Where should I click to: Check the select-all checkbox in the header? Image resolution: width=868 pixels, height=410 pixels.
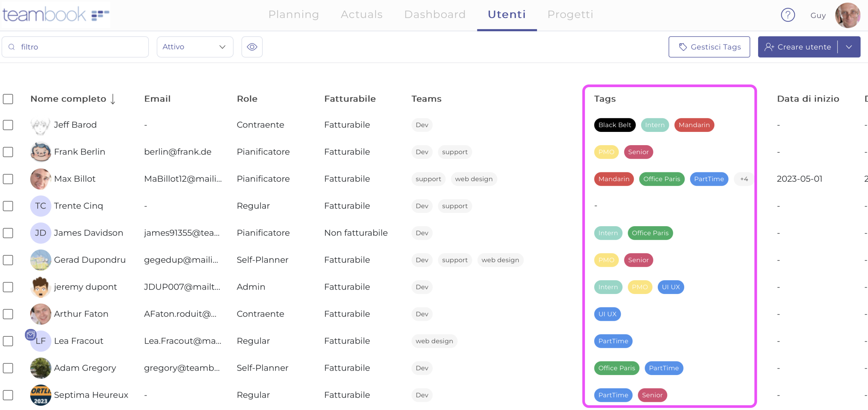8,99
